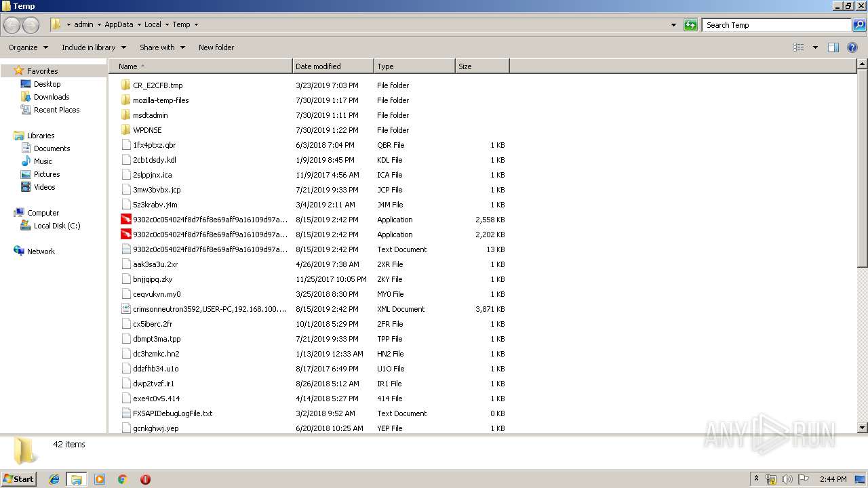Click the search magnifier icon

tap(859, 25)
